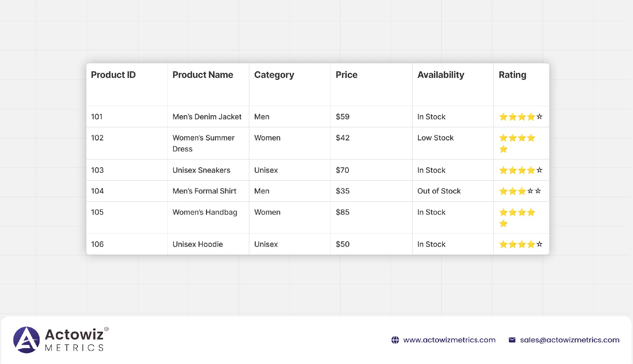Click the Out of Stock cell
The image size is (633, 364).
tap(439, 191)
